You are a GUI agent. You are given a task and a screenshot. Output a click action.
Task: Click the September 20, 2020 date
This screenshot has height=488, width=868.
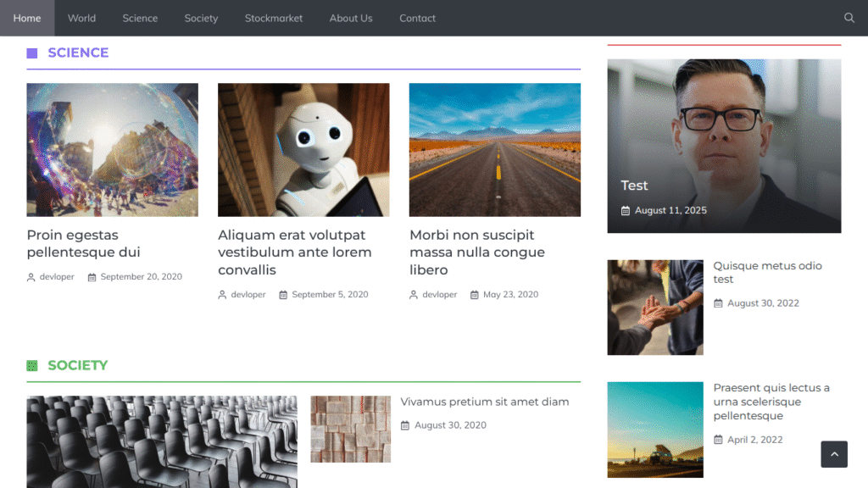(142, 277)
